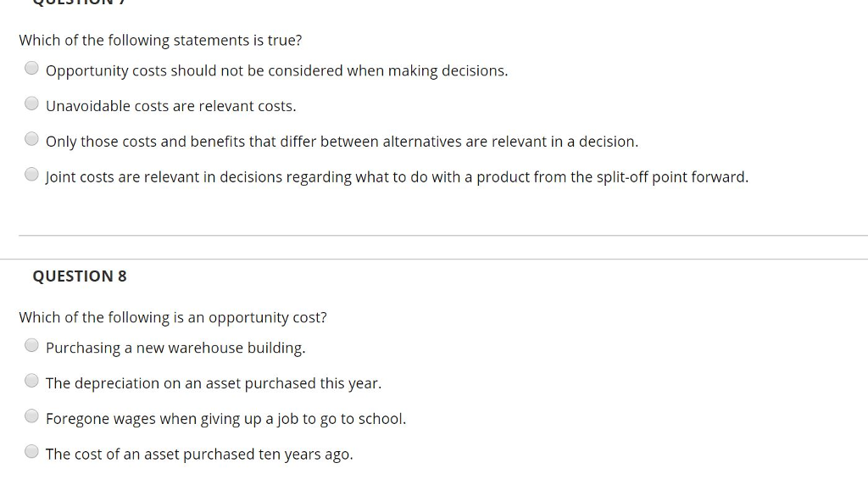Choose 'The depreciation on an asset purchased this year'
The image size is (868, 491).
pos(31,380)
